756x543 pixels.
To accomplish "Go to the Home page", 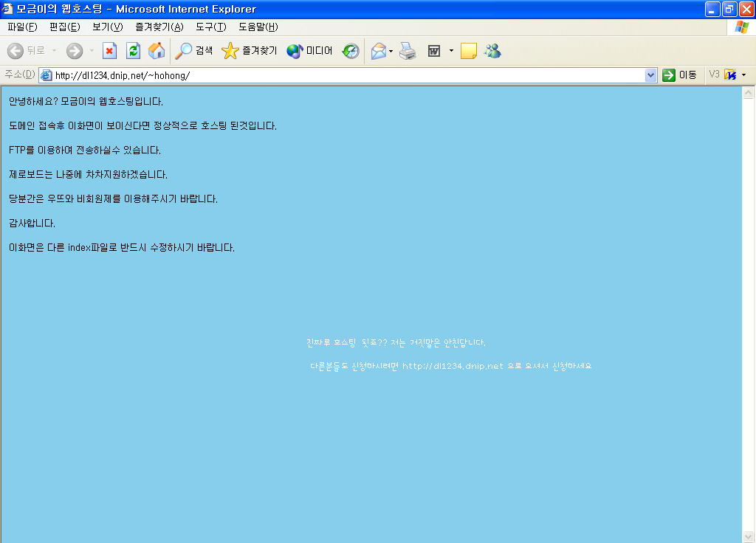I will 157,51.
